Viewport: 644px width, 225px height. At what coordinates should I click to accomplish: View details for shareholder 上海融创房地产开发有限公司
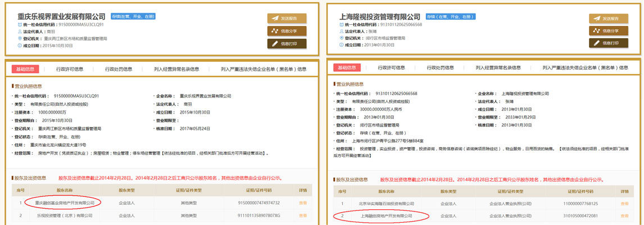click(x=624, y=215)
